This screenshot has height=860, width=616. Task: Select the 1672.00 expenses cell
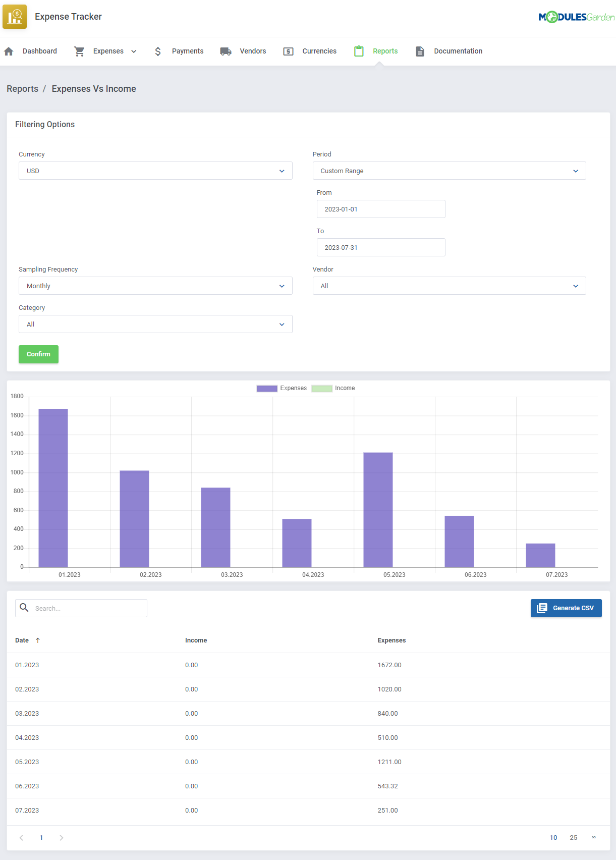coord(389,665)
